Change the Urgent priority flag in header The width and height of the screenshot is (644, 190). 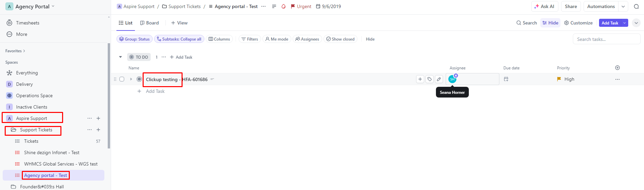301,6
